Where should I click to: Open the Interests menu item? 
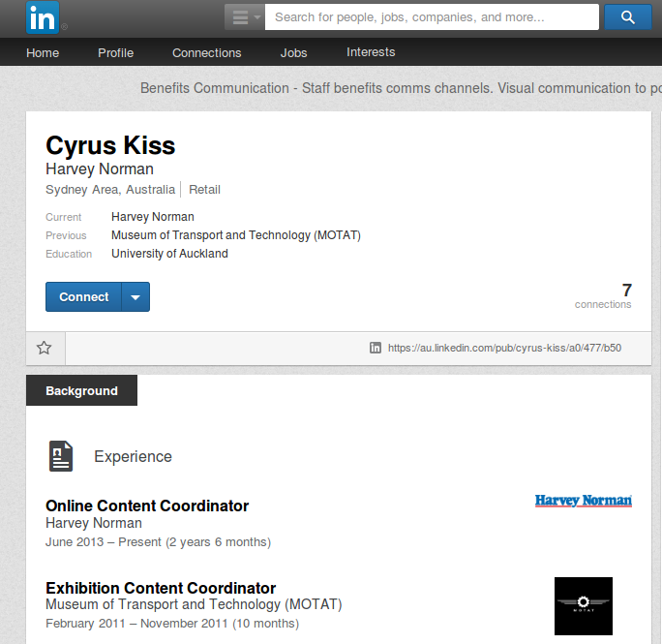point(371,52)
